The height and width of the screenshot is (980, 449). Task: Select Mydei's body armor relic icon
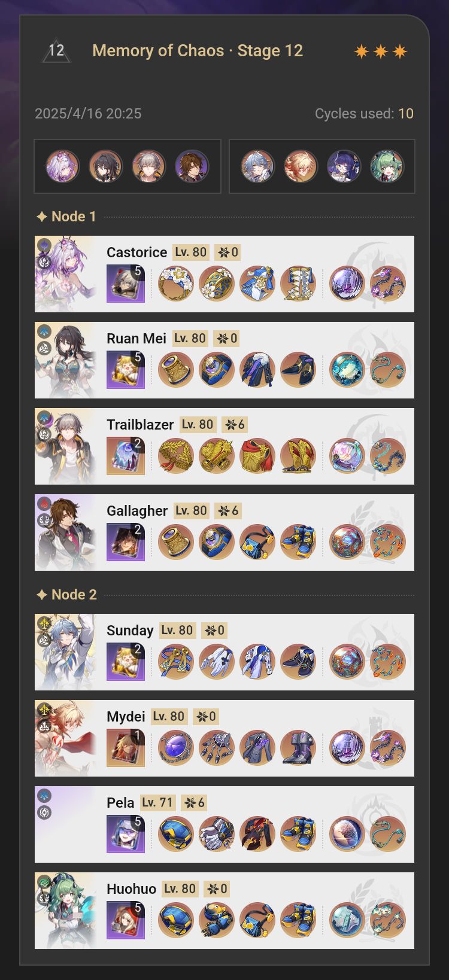point(257,748)
